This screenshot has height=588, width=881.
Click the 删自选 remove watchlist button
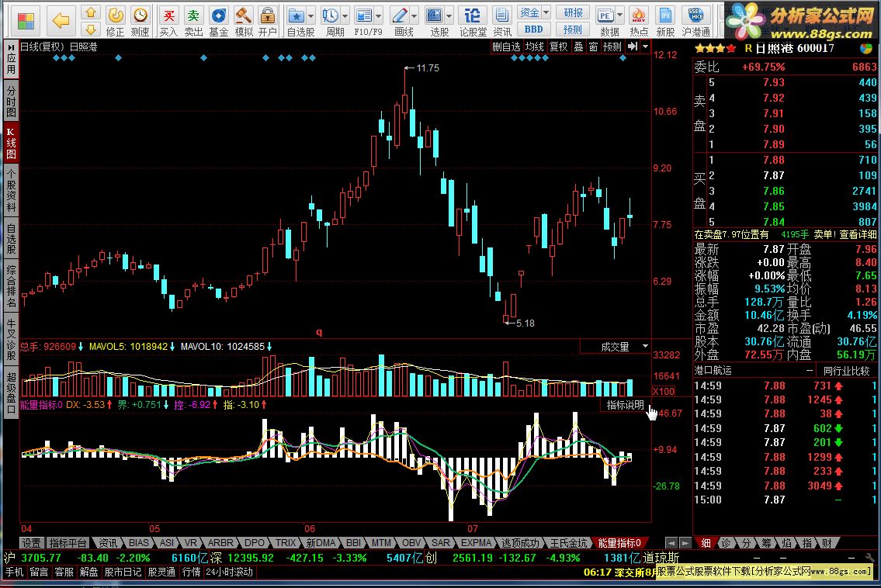506,47
